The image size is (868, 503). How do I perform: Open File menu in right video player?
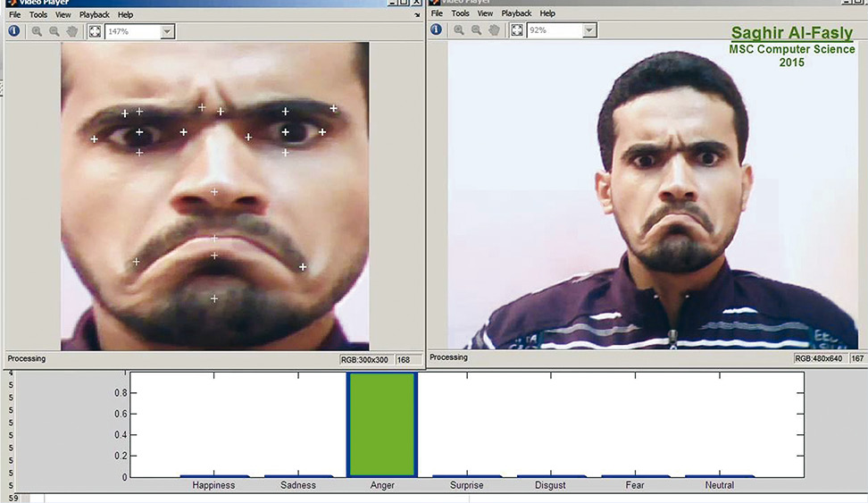click(x=437, y=13)
